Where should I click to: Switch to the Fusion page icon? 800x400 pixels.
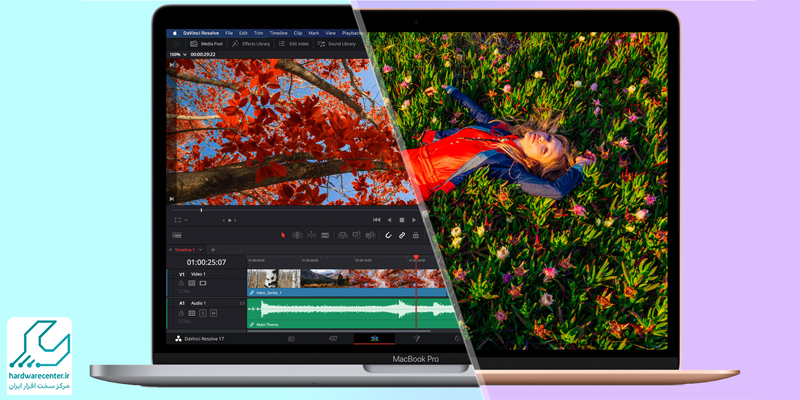[416, 339]
